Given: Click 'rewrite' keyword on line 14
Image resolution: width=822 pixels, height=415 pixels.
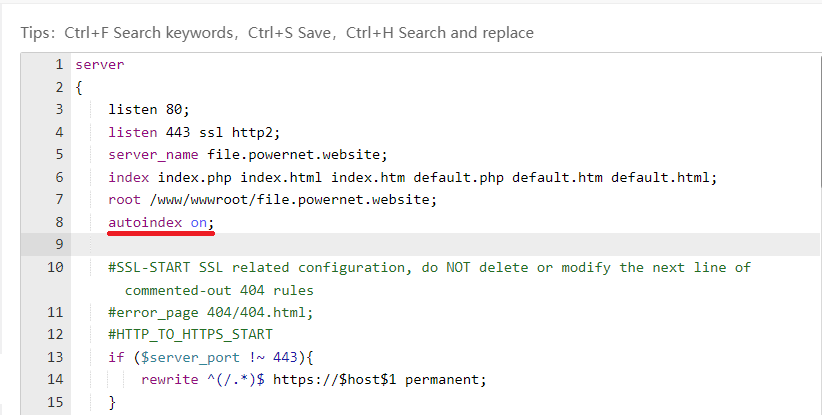Looking at the screenshot, I should pos(170,379).
